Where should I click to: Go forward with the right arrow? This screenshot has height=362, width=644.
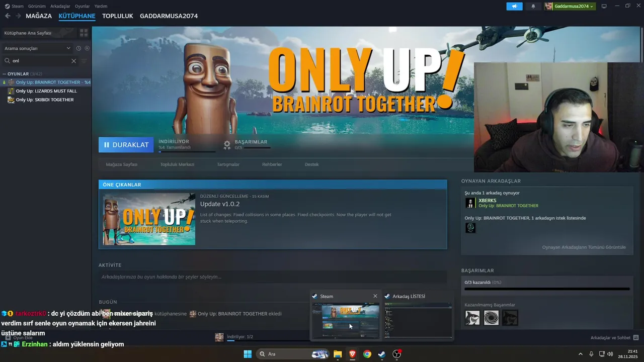(x=19, y=16)
